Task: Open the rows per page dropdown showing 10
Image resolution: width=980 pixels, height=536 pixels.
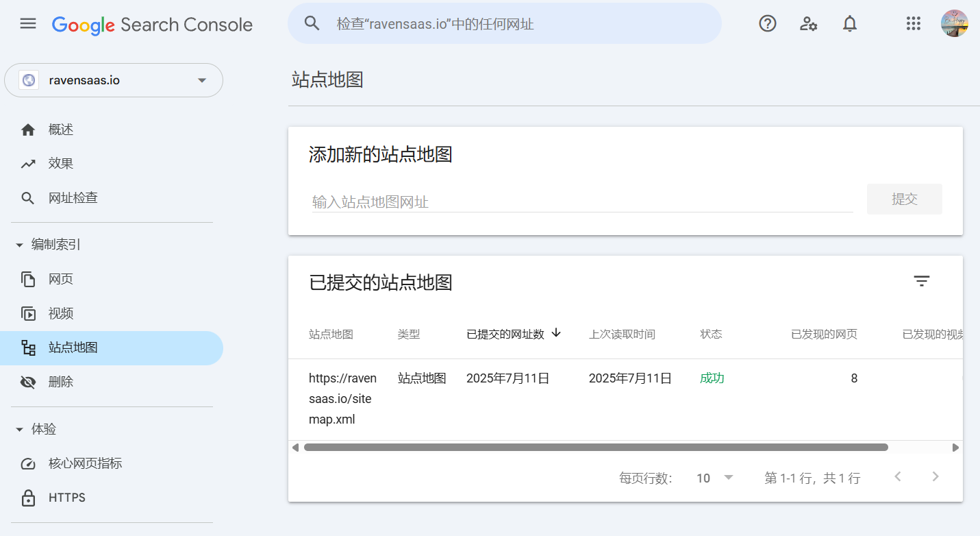Action: click(714, 478)
